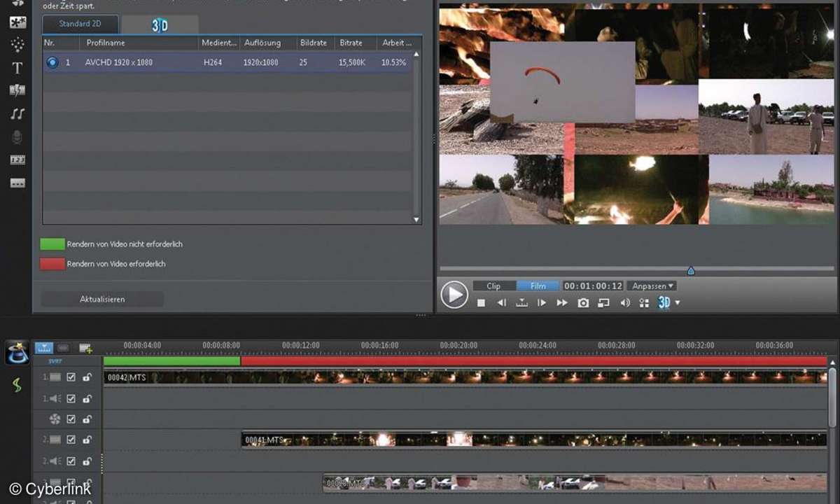This screenshot has width=840, height=504.
Task: Open the Subtitle room
Action: pos(17,183)
